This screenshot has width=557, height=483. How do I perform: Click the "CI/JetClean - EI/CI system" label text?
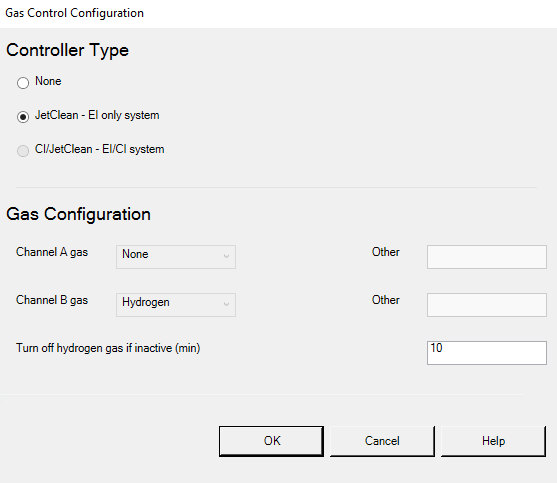[x=99, y=149]
